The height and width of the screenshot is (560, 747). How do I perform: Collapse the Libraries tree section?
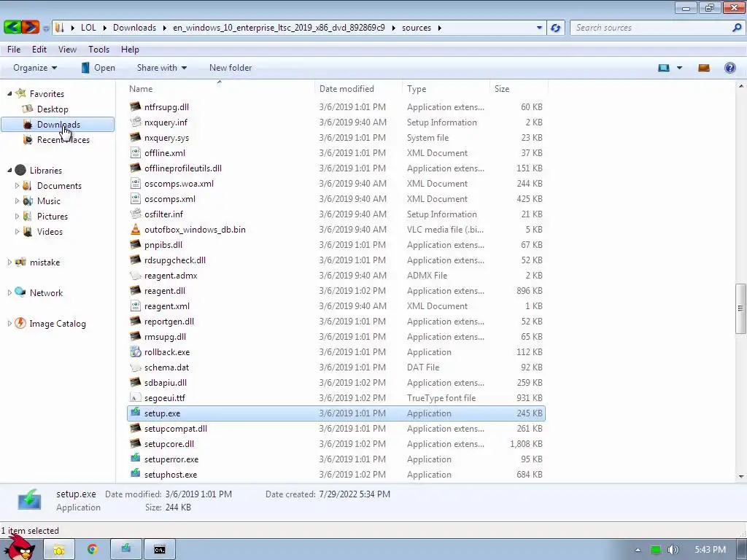tap(9, 170)
